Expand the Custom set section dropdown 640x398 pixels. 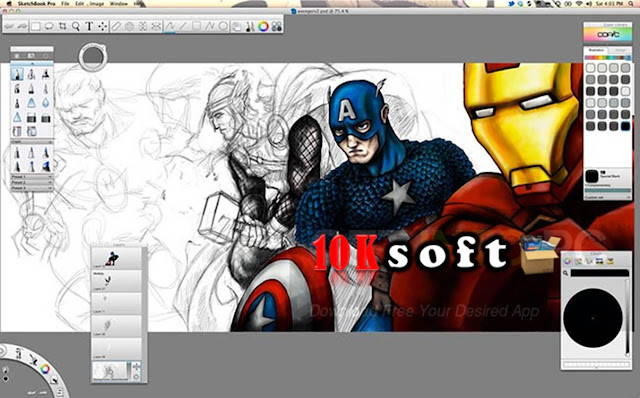pyautogui.click(x=608, y=198)
